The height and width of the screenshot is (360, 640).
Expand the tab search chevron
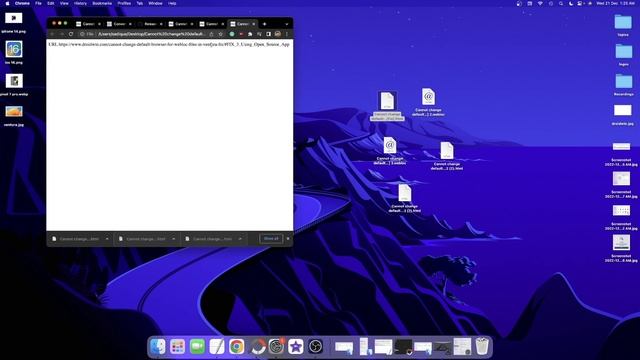tap(287, 24)
